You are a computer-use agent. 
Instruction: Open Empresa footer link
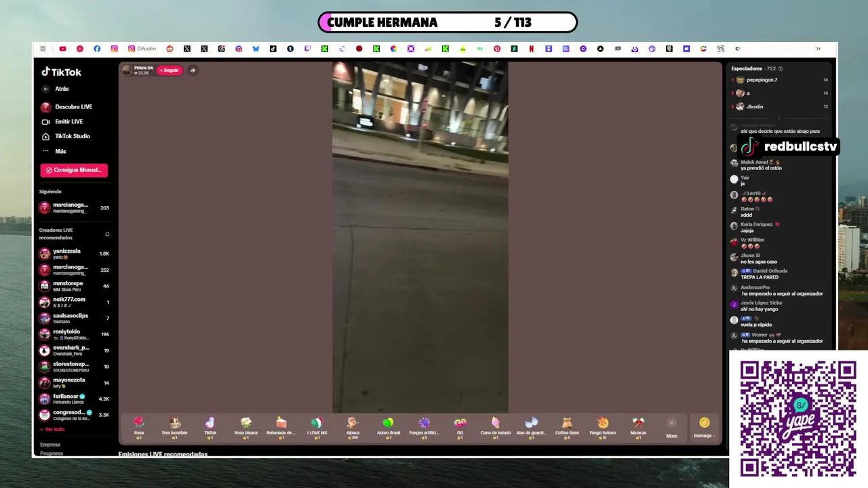50,445
